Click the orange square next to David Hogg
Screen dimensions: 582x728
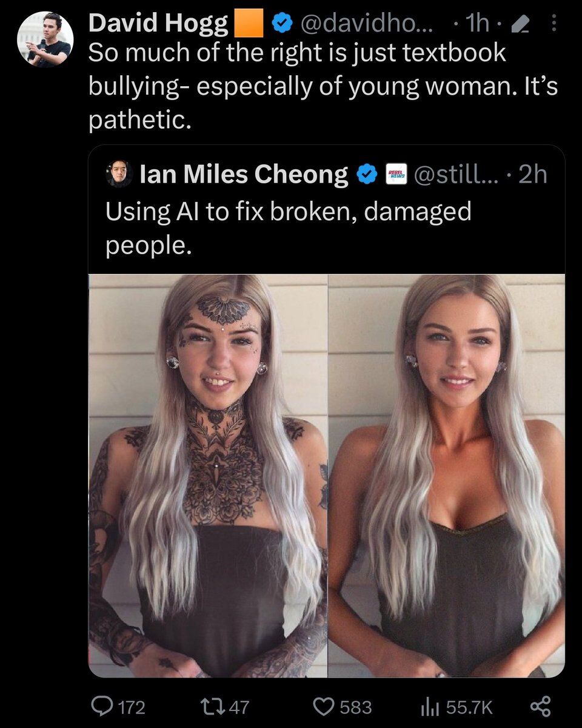click(250, 24)
